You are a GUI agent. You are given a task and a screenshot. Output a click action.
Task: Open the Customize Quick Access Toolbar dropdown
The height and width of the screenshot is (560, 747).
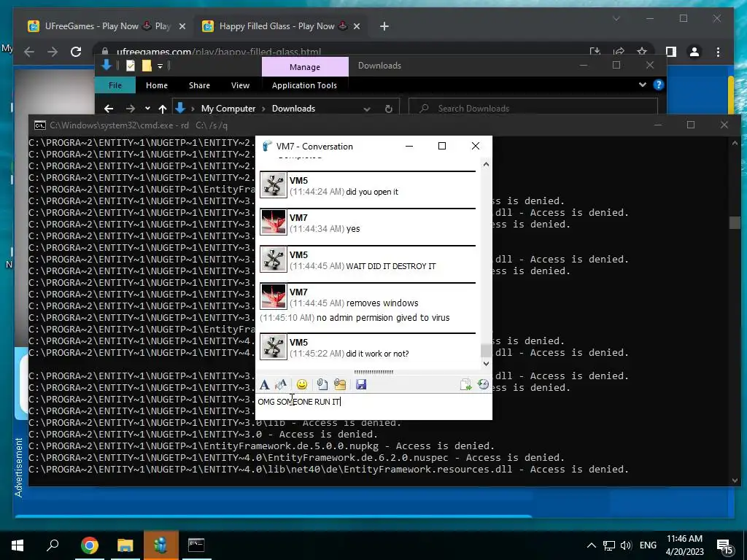(x=160, y=66)
